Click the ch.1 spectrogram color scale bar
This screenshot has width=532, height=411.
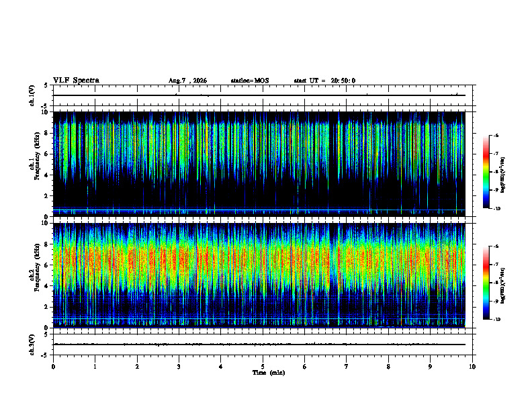[486, 172]
